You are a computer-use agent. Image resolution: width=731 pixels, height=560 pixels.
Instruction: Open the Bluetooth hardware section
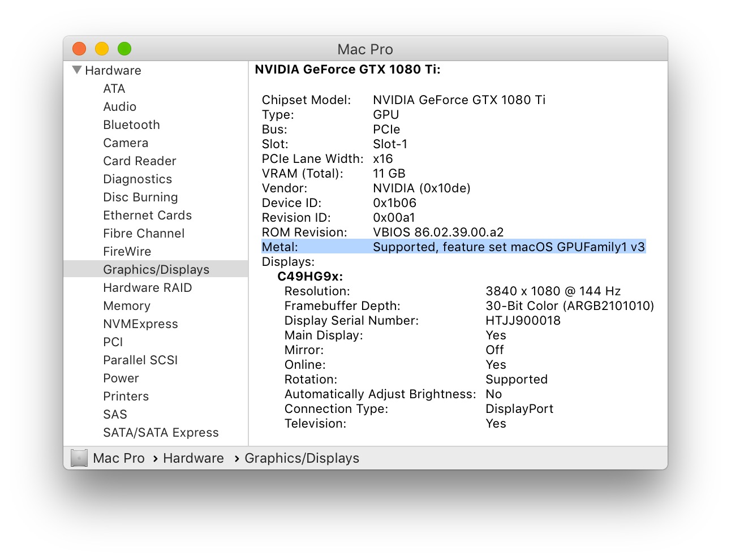(x=131, y=124)
